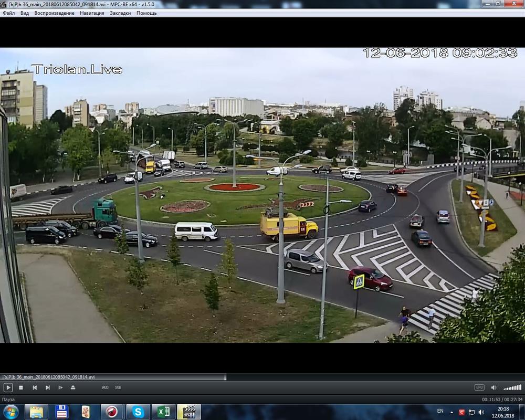
Task: Mute audio using the player speaker icon
Action: 493,387
